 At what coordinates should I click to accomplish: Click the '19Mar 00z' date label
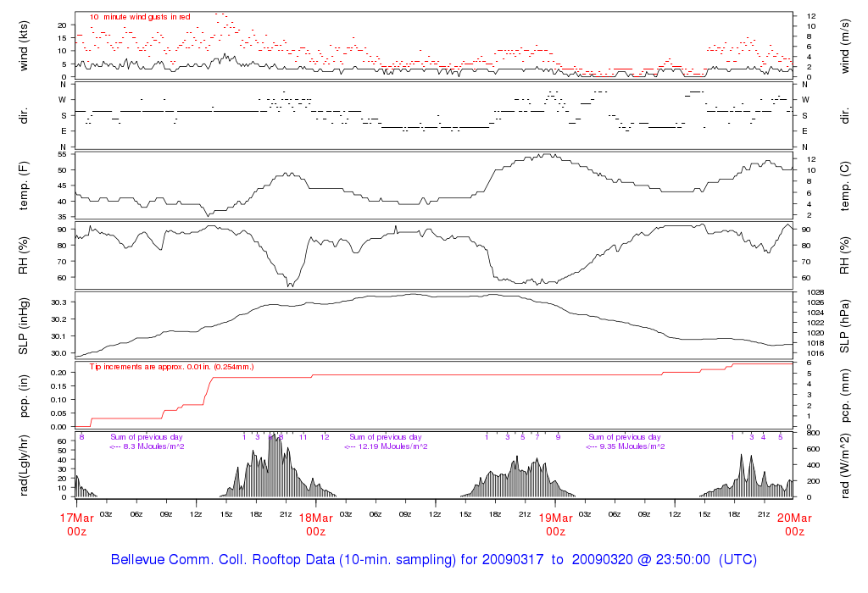click(555, 524)
